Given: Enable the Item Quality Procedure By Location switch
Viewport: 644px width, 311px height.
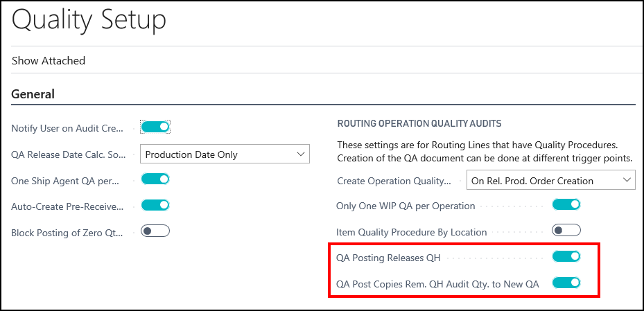Looking at the screenshot, I should point(566,231).
